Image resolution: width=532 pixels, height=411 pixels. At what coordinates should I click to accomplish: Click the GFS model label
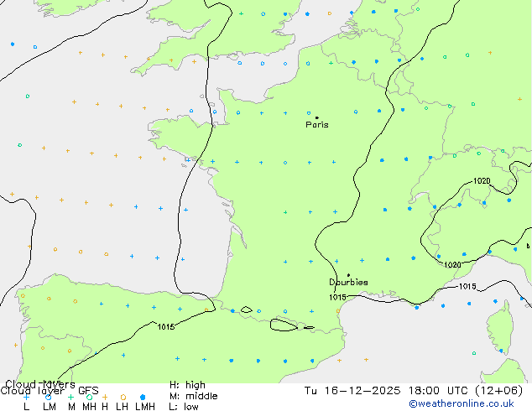click(x=88, y=390)
